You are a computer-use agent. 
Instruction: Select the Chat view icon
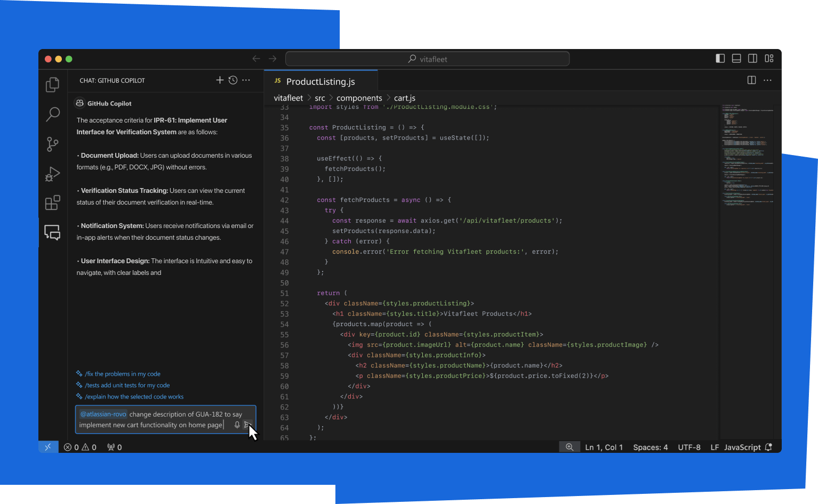(x=52, y=232)
